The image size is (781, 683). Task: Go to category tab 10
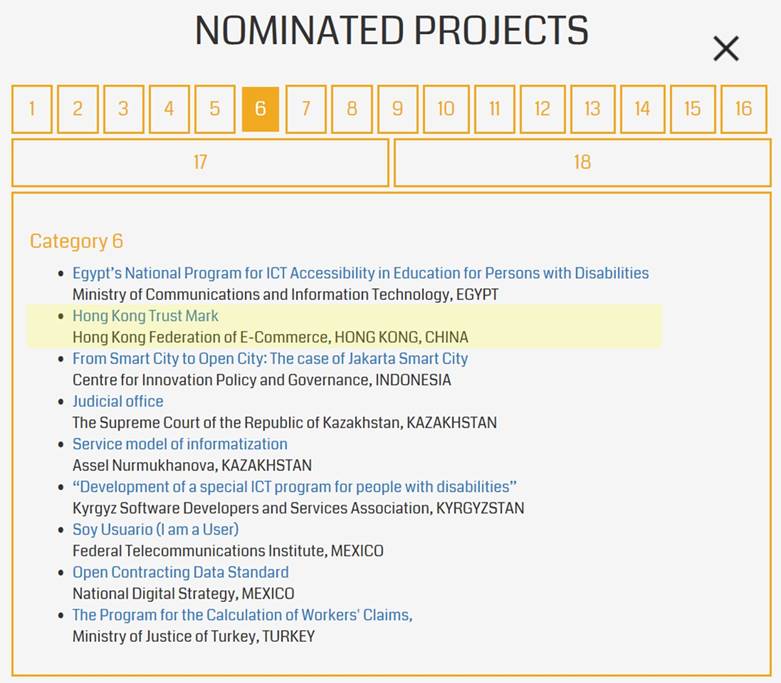(445, 109)
